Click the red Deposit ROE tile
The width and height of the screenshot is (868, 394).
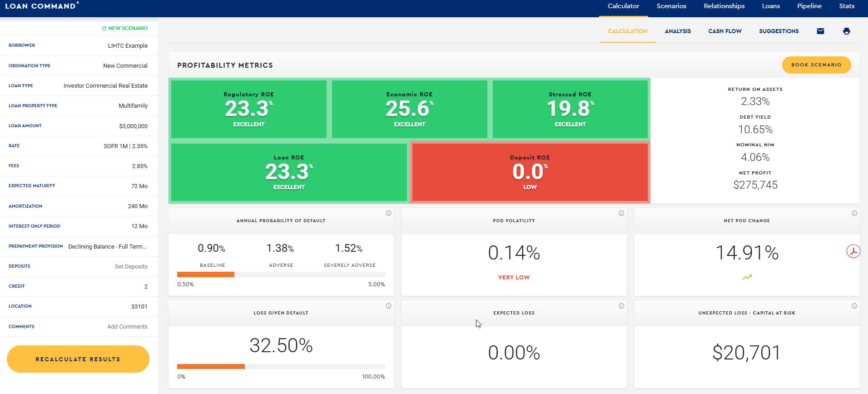(x=530, y=172)
